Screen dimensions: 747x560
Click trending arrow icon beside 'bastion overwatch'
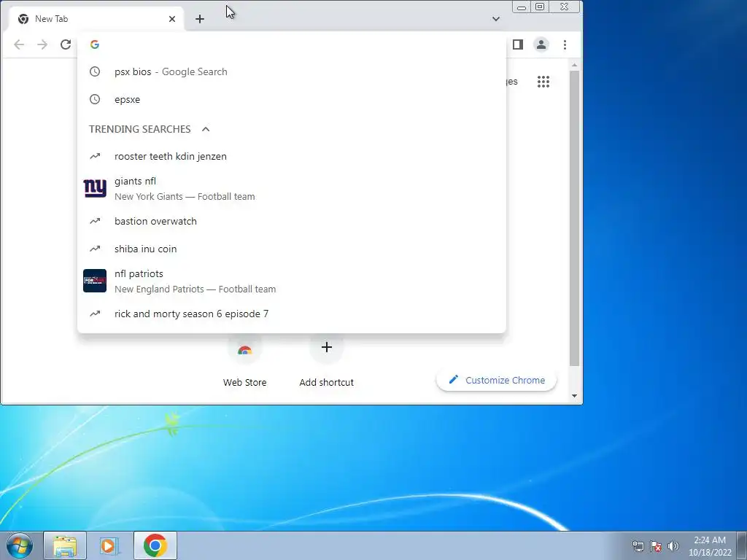(x=95, y=221)
